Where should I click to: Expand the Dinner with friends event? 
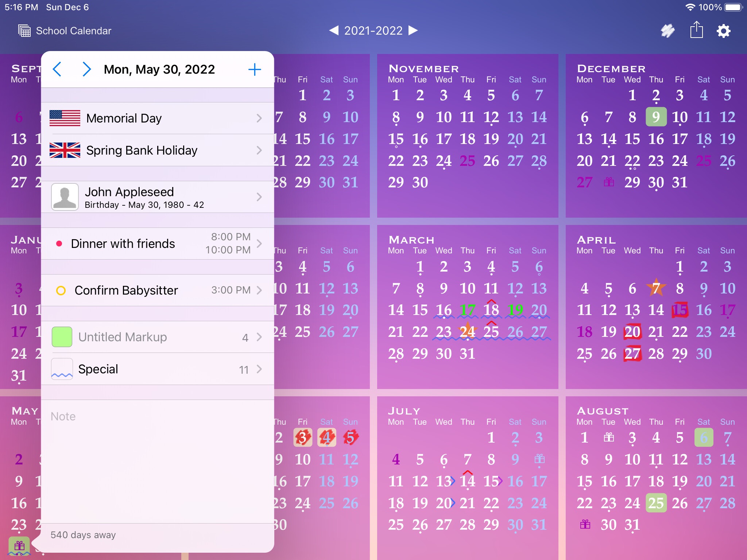click(x=260, y=244)
